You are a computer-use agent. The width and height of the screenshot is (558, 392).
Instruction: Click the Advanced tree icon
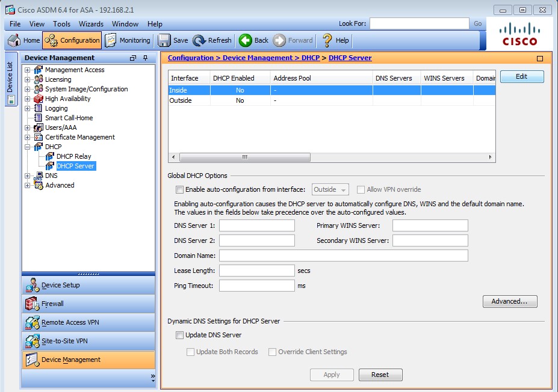(x=38, y=185)
